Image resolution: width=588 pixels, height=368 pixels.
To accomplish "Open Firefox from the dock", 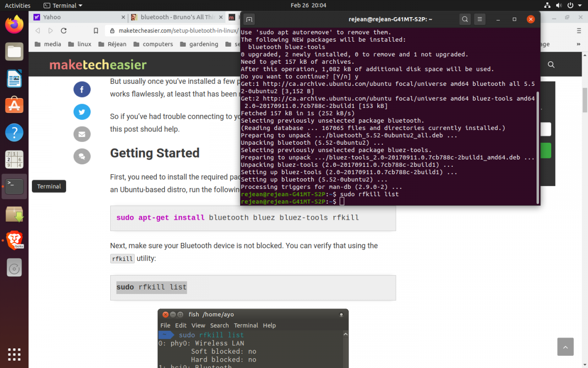I will coord(14,24).
